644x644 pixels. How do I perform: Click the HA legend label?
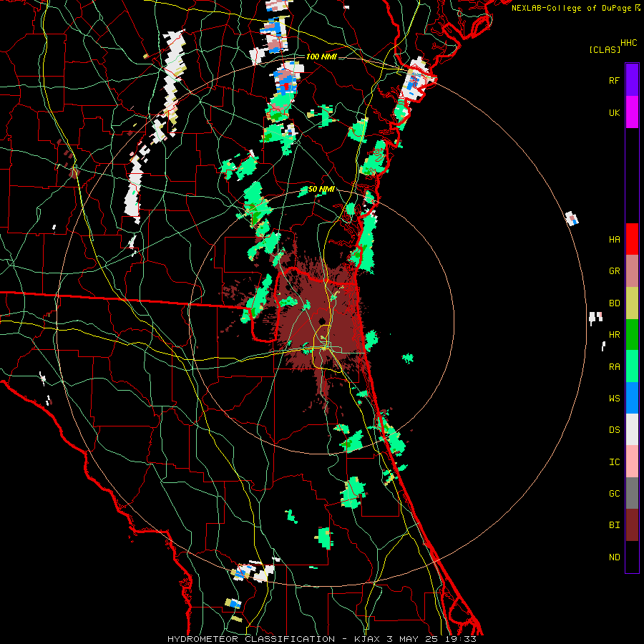click(614, 240)
